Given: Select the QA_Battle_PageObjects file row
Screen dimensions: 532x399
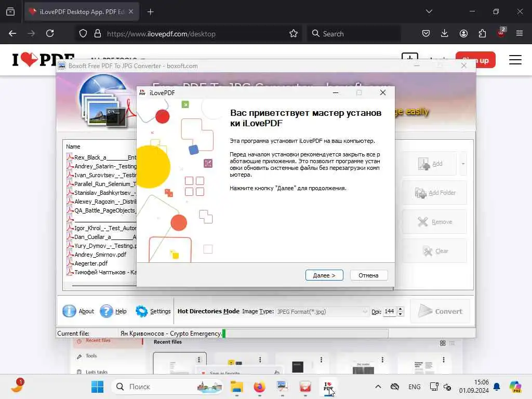Looking at the screenshot, I should click(x=101, y=210).
